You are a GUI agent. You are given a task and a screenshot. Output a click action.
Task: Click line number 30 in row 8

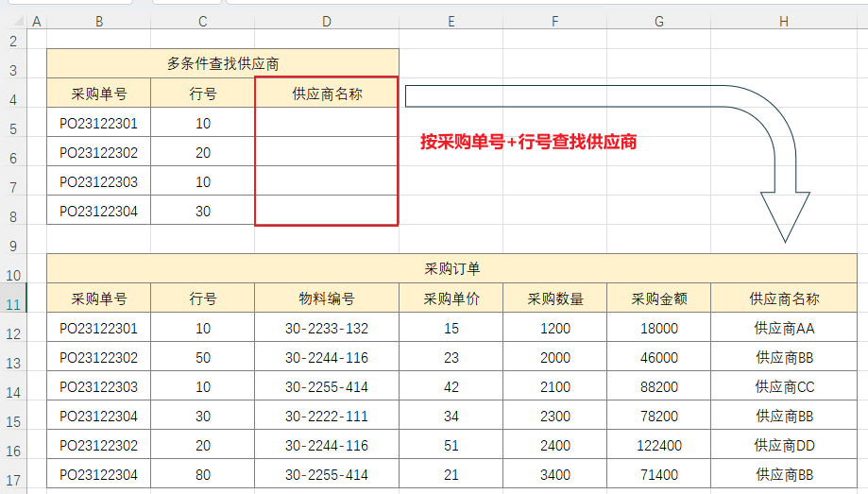[203, 211]
